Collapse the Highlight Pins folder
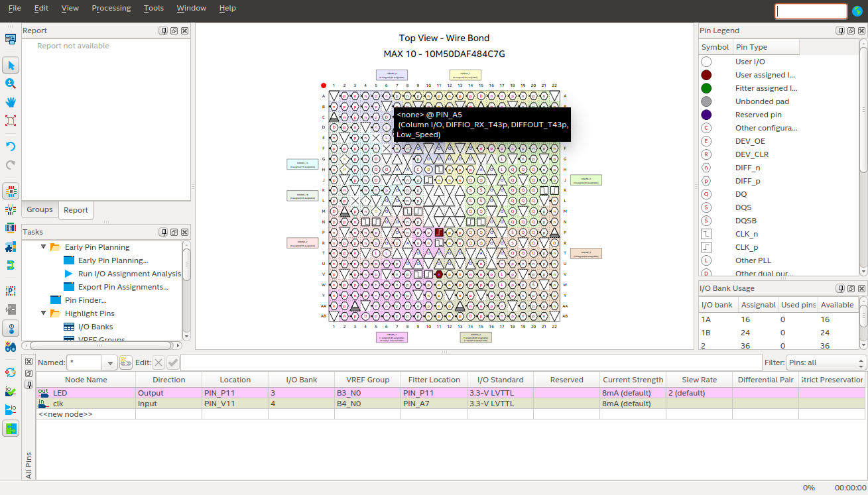This screenshot has height=495, width=868. coord(44,313)
